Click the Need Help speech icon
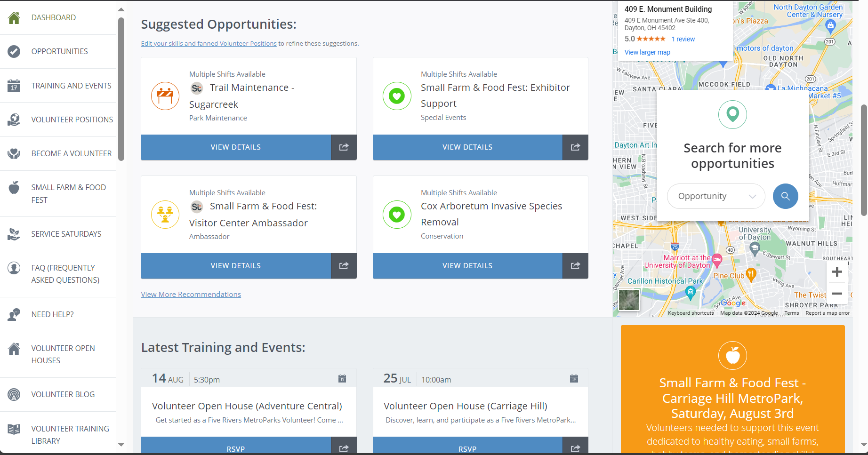 click(14, 314)
